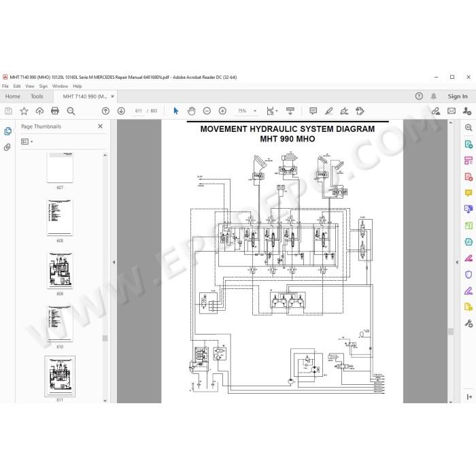Open the File menu
This screenshot has width=476, height=476.
pos(5,86)
